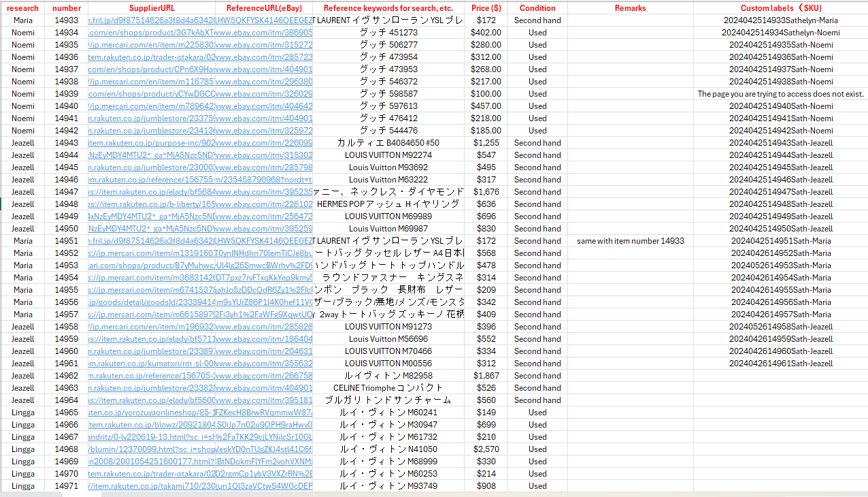Open the eBay link in row 14940
Viewport: 868px width, 497px height.
click(264, 106)
